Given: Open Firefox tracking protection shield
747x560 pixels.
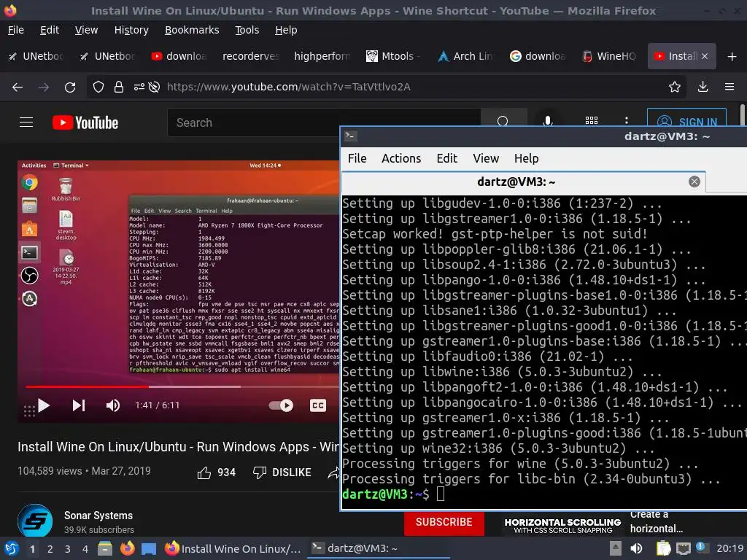Looking at the screenshot, I should pos(98,87).
